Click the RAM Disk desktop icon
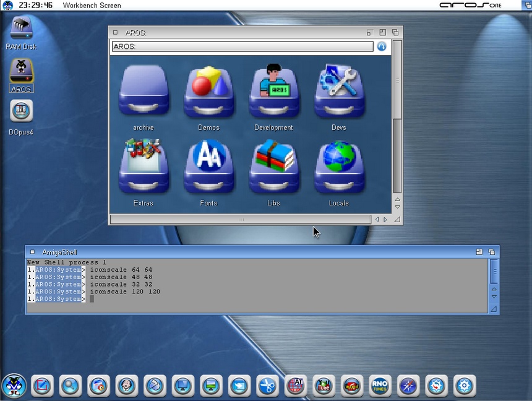This screenshot has height=401, width=532. point(21,29)
